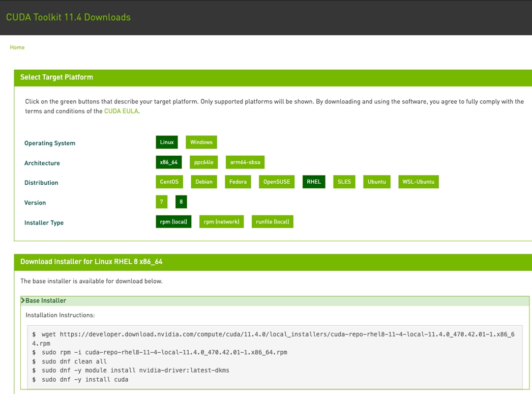Choose ppc64le architecture
Image resolution: width=532 pixels, height=394 pixels.
pyautogui.click(x=203, y=162)
